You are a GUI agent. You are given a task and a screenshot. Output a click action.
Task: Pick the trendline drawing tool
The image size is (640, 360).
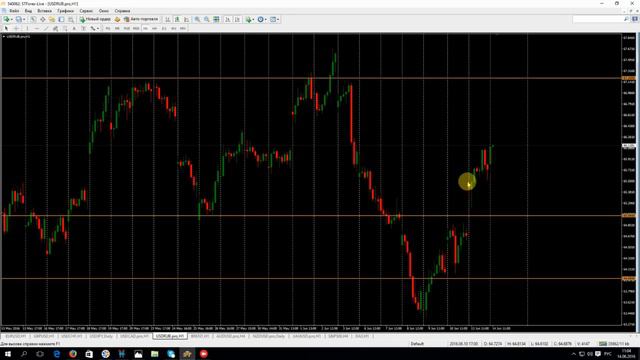pyautogui.click(x=46, y=28)
